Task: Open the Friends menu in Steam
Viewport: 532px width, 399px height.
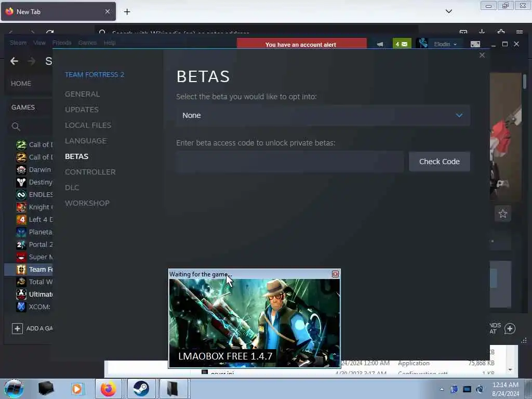Action: tap(62, 43)
